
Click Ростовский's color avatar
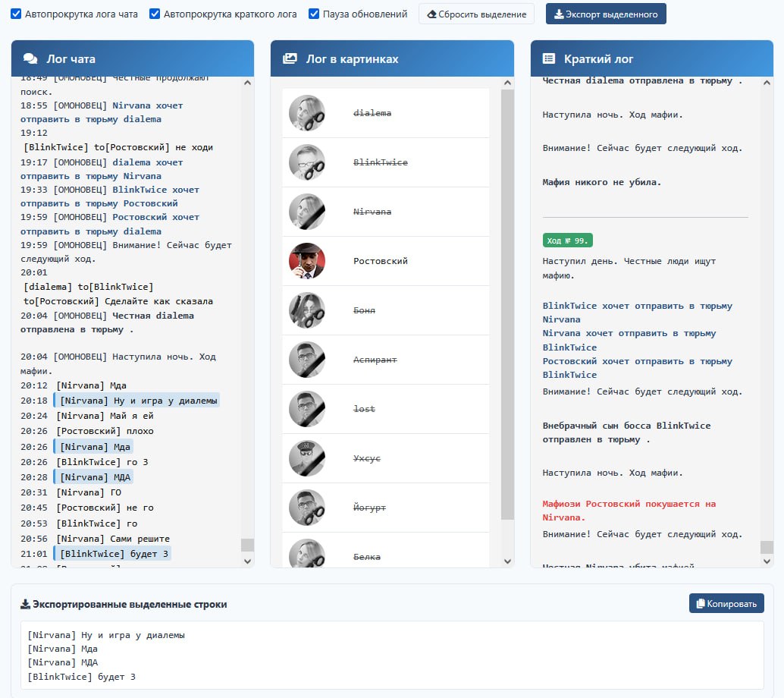(x=307, y=261)
